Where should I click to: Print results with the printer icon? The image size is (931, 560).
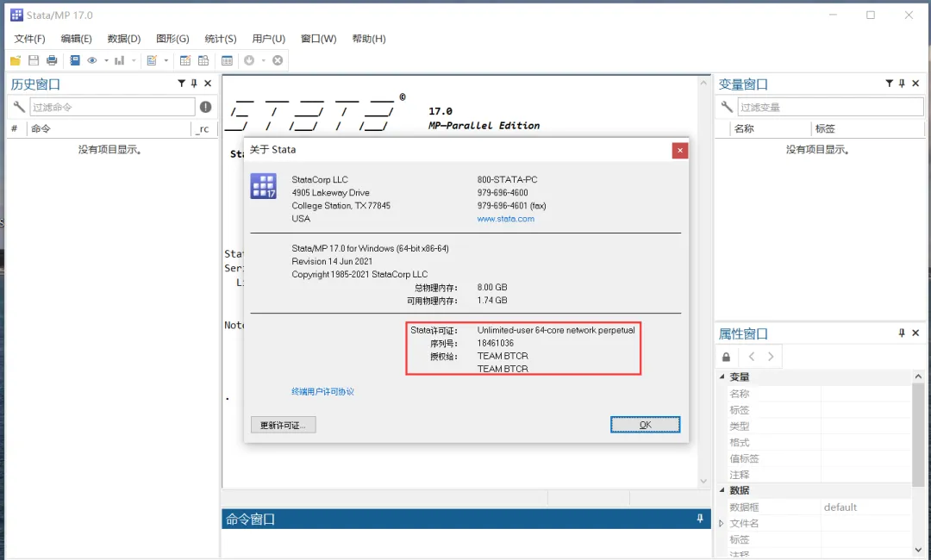[52, 60]
